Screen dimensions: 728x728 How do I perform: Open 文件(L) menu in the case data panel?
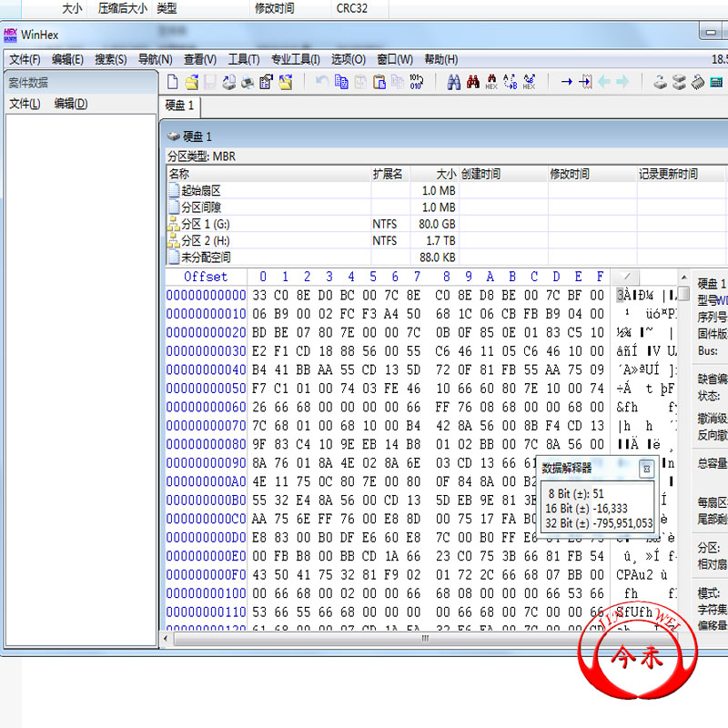tap(25, 104)
